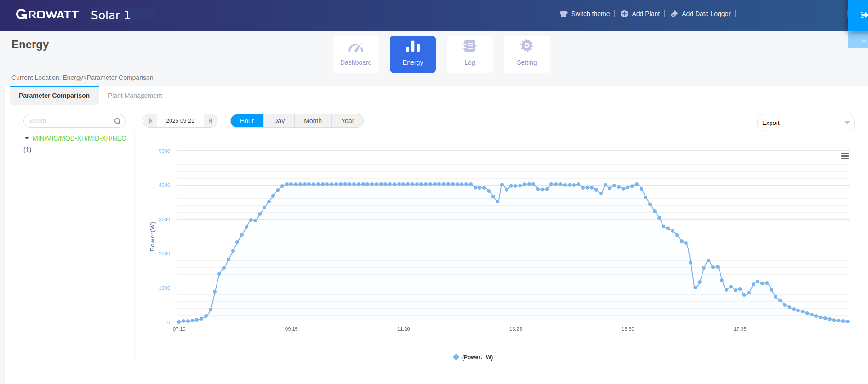The width and height of the screenshot is (868, 384).
Task: Click Add Plant link
Action: [x=645, y=14]
